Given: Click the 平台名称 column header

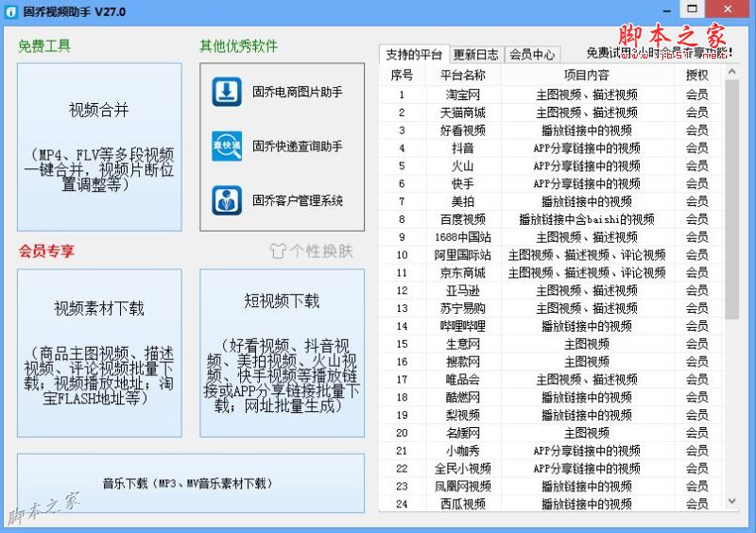Looking at the screenshot, I should pyautogui.click(x=463, y=75).
